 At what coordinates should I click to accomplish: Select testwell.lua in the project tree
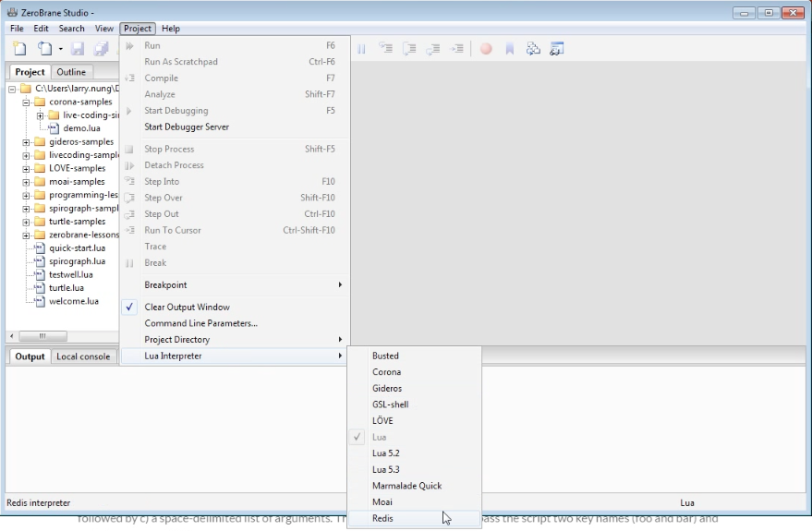[70, 274]
